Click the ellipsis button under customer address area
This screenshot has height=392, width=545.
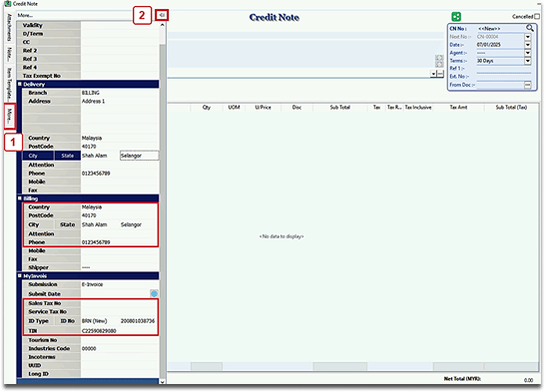[440, 74]
